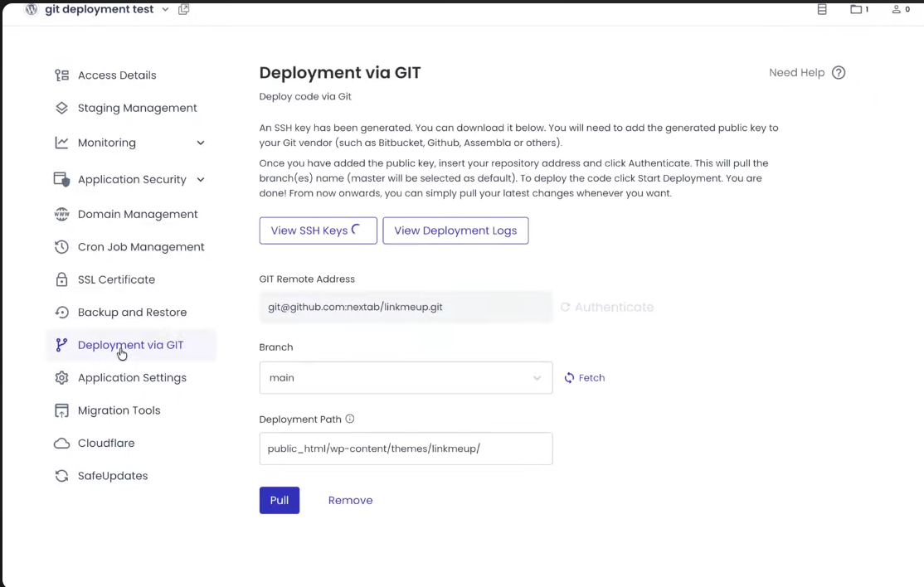Click the SafeUpdates refresh icon
This screenshot has width=924, height=587.
(x=61, y=475)
